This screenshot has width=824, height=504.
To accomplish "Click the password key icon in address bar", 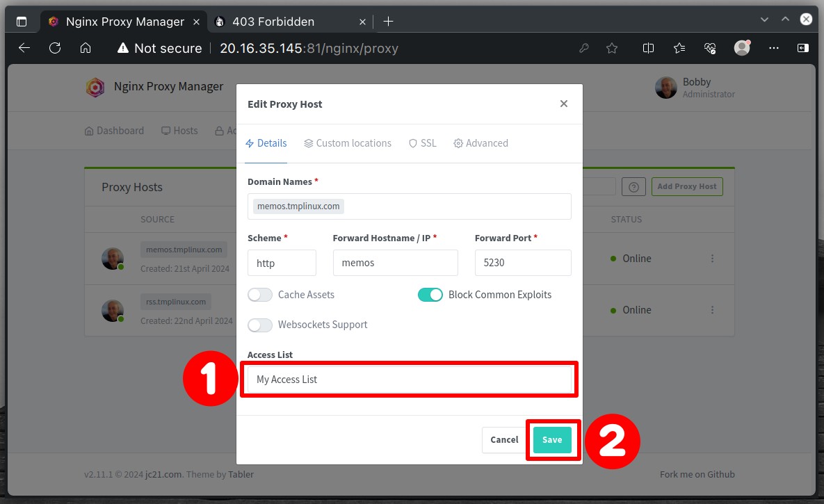I will 584,49.
